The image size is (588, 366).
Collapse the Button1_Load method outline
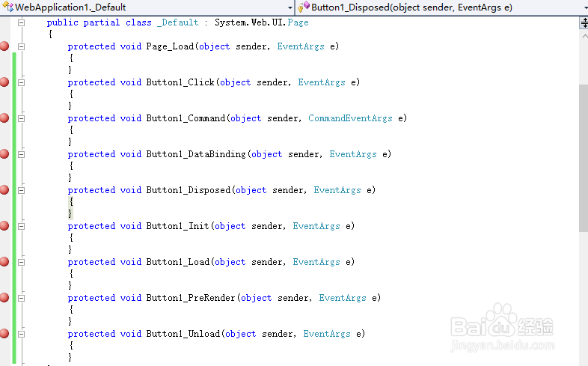pyautogui.click(x=22, y=262)
